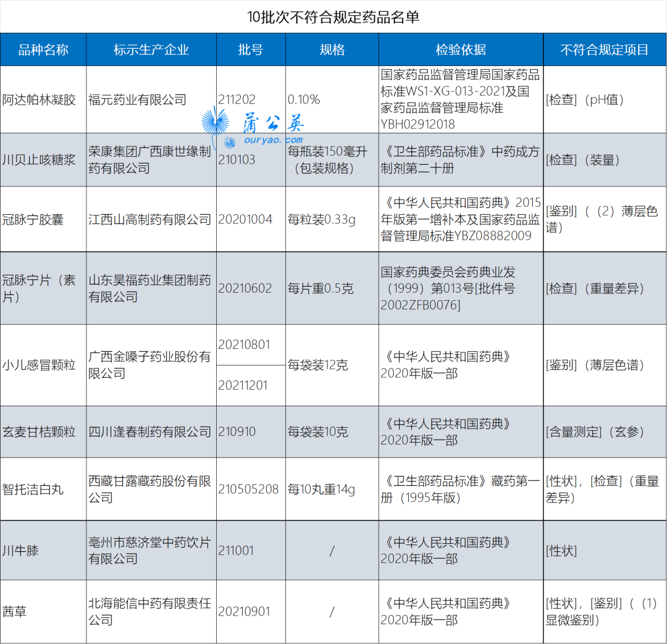Select the cell 四川逢春制药有限公司

pyautogui.click(x=151, y=432)
